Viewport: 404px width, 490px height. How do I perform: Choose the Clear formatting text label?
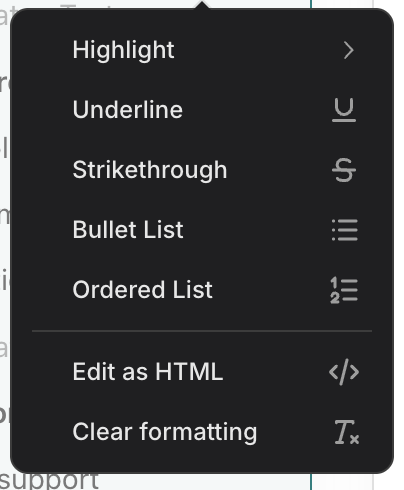(x=165, y=432)
